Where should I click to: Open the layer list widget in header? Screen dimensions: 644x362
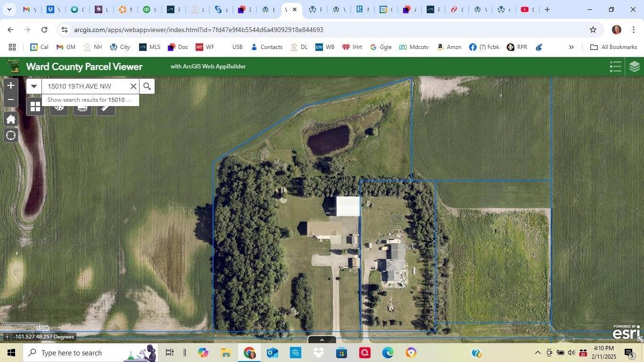pos(635,66)
